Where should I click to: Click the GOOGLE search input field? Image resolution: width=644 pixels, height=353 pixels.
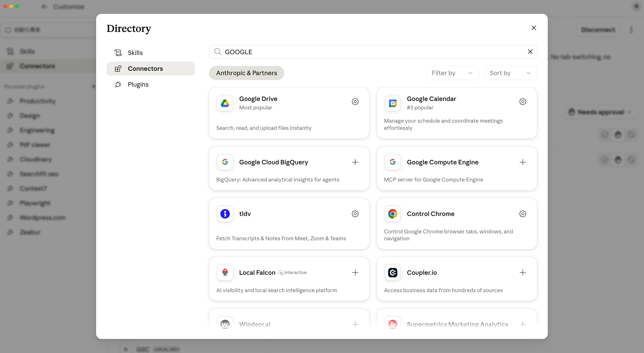click(x=373, y=52)
